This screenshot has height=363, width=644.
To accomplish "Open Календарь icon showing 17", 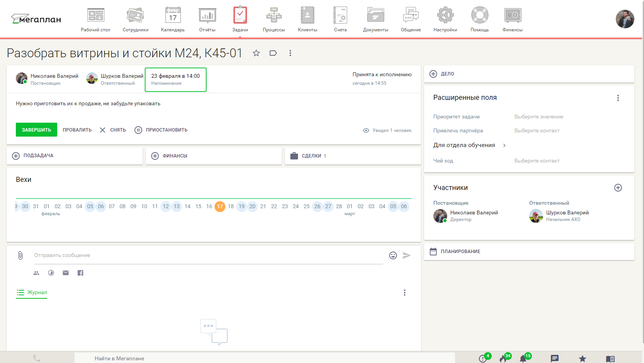I will pos(173,19).
